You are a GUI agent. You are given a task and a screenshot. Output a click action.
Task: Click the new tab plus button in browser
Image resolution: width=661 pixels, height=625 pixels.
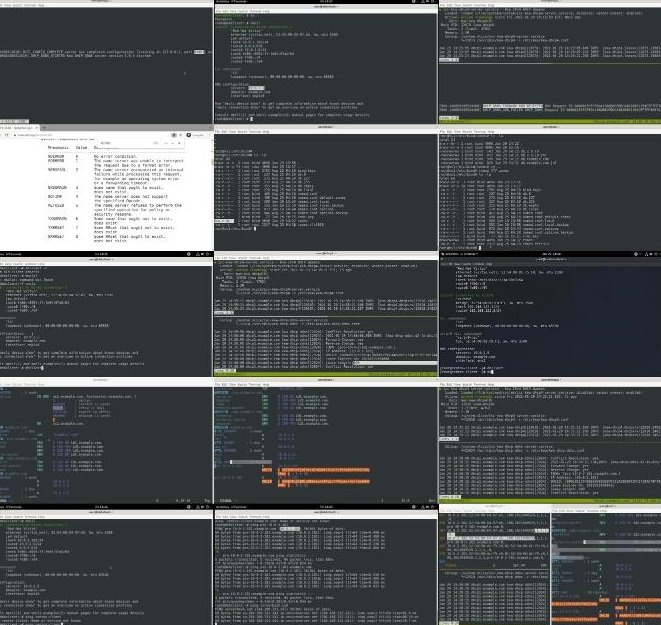44,127
